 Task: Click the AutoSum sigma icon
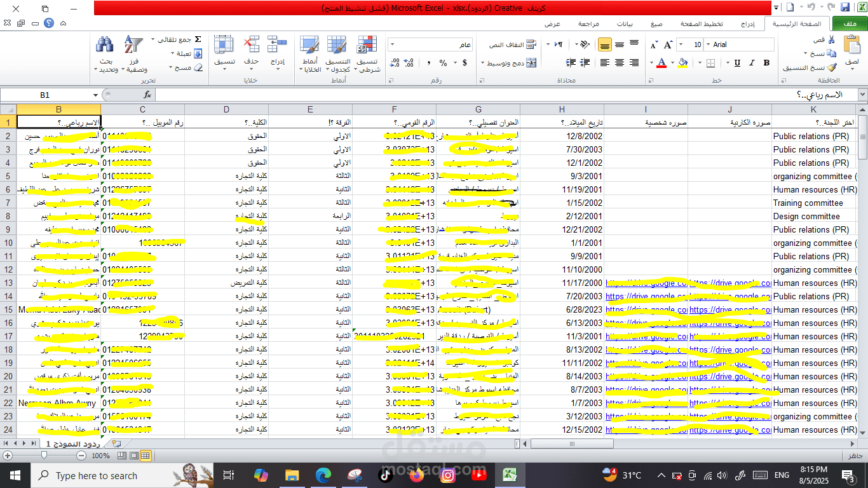pos(198,39)
